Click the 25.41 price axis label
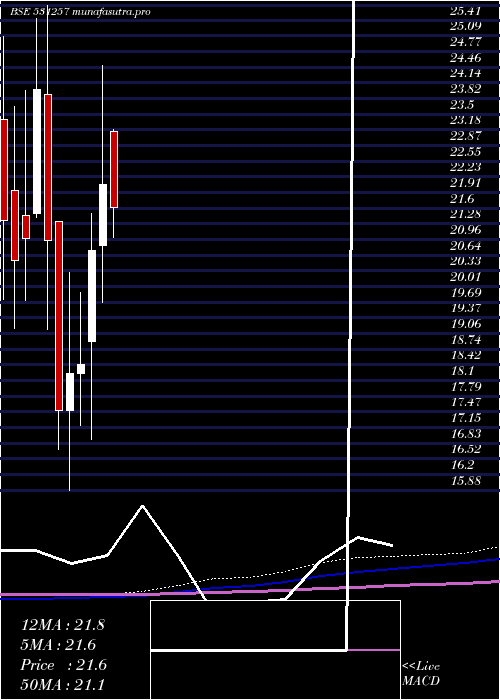The width and height of the screenshot is (500, 700). pos(465,10)
